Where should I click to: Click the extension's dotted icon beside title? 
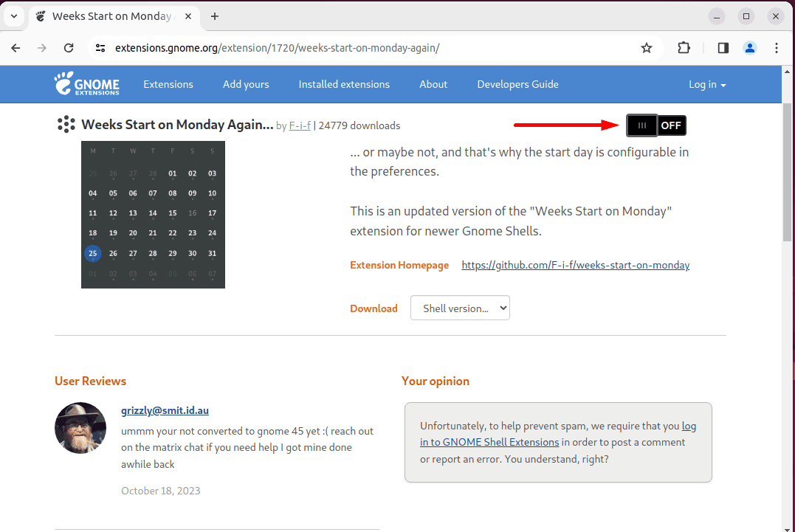(66, 124)
